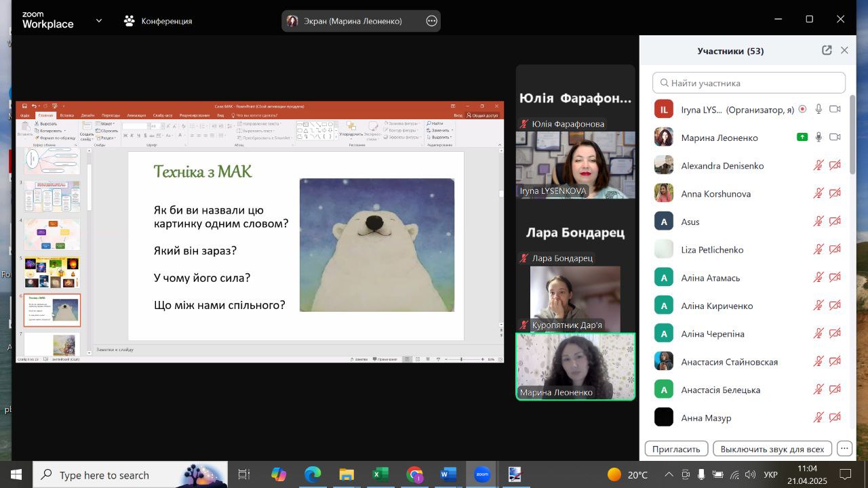This screenshot has width=868, height=488.
Task: Click the participants list scrollbar
Action: tap(852, 136)
